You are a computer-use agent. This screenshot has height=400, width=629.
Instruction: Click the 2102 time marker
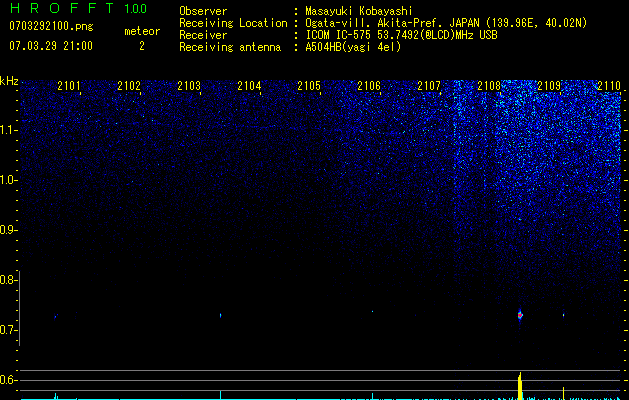pos(129,85)
